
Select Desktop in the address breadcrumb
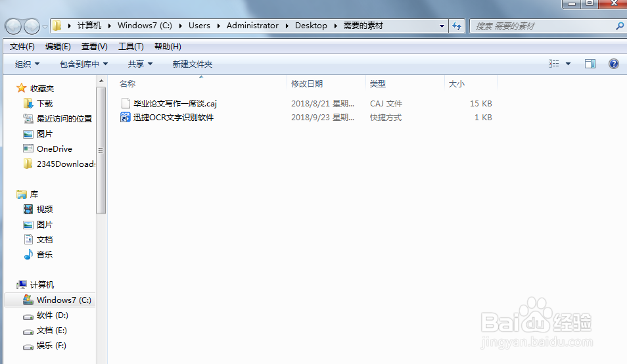[311, 26]
